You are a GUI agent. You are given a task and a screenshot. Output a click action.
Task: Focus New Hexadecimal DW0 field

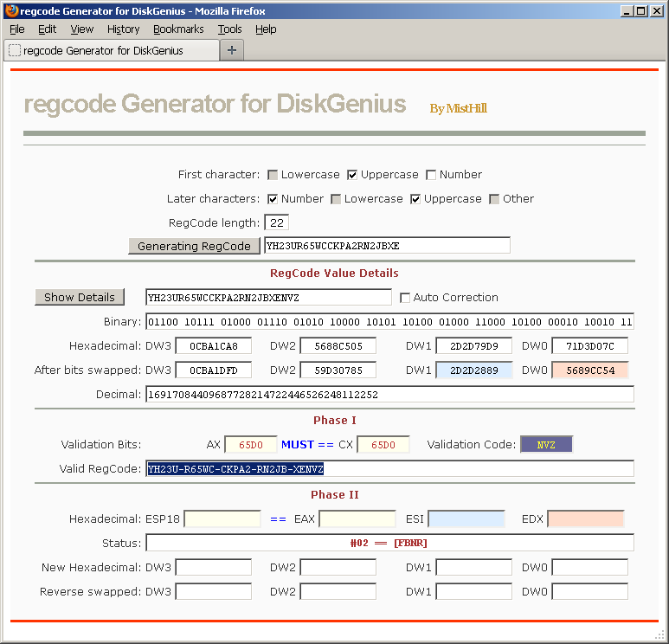coord(589,568)
